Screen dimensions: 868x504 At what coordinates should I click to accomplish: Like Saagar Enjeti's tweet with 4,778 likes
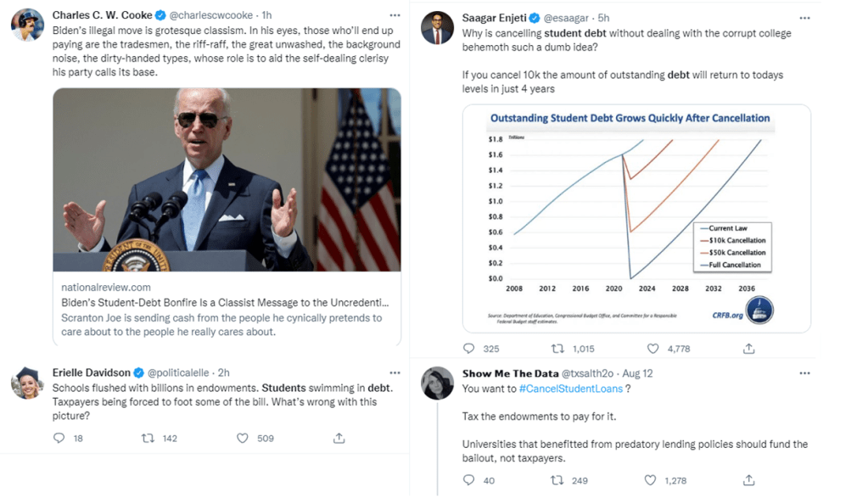[x=653, y=348]
